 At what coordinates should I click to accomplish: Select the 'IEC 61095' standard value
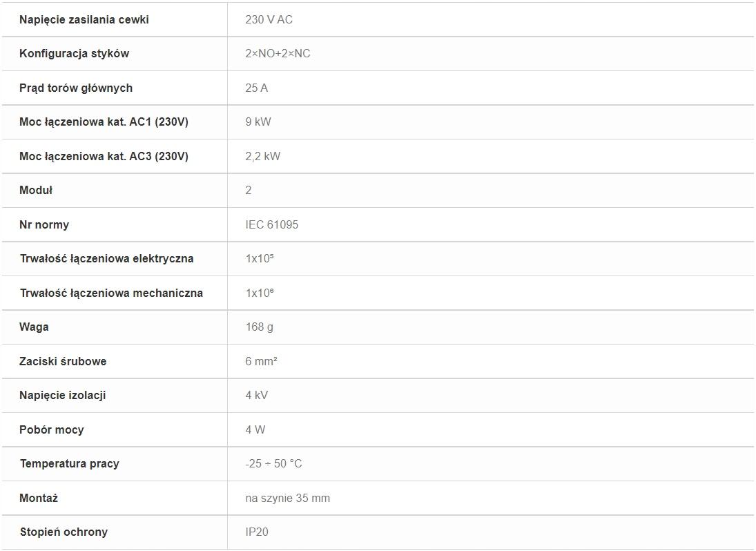click(x=272, y=224)
